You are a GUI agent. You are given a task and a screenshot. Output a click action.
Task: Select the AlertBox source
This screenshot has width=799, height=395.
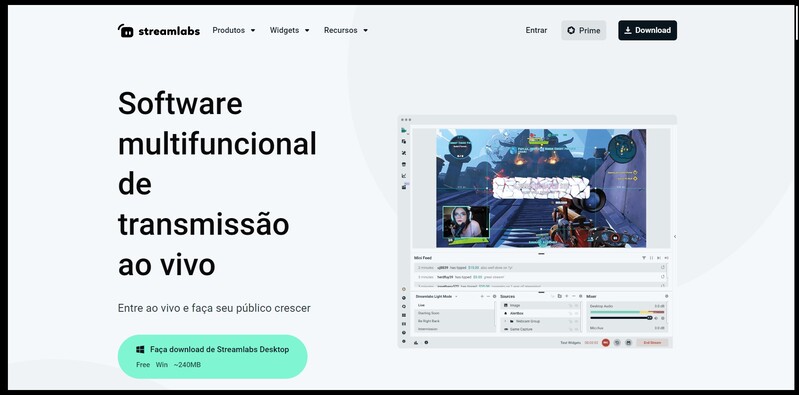pyautogui.click(x=540, y=313)
